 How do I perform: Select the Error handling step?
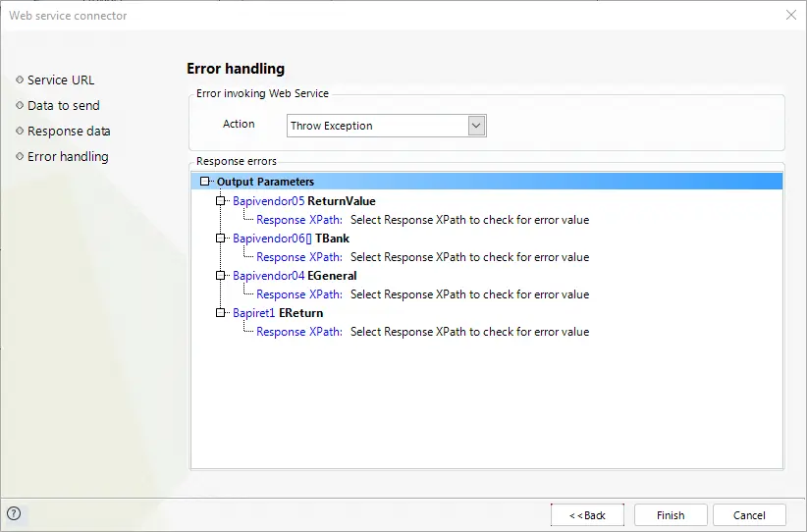pyautogui.click(x=68, y=156)
